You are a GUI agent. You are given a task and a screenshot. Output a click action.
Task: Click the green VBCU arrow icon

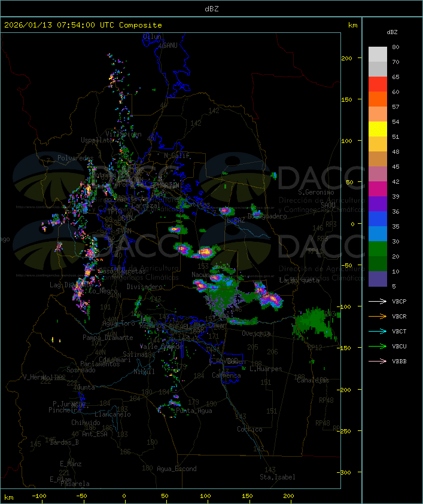[378, 346]
